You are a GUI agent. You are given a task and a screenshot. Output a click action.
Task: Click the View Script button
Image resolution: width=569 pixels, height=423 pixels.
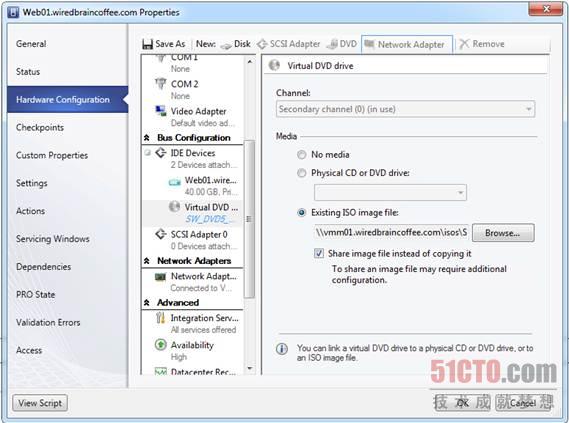[x=40, y=403]
